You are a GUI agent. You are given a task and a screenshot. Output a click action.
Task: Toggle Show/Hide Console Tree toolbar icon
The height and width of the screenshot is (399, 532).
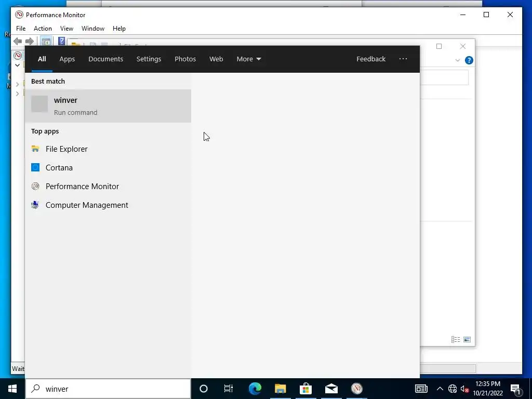46,42
